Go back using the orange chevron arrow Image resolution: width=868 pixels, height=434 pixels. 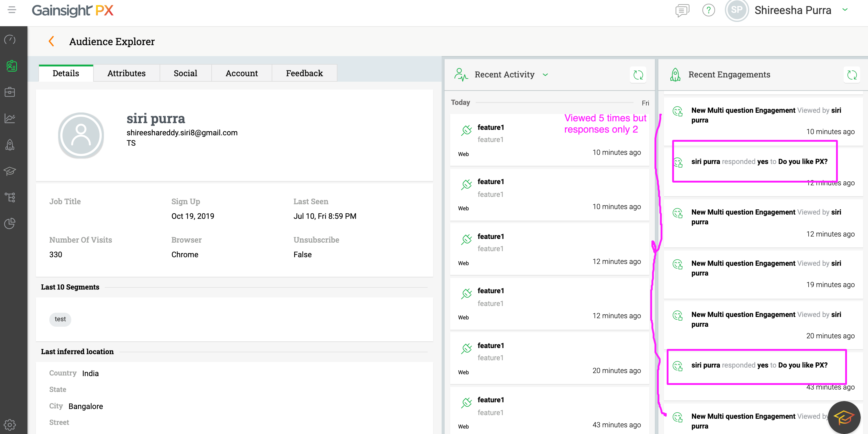click(51, 41)
